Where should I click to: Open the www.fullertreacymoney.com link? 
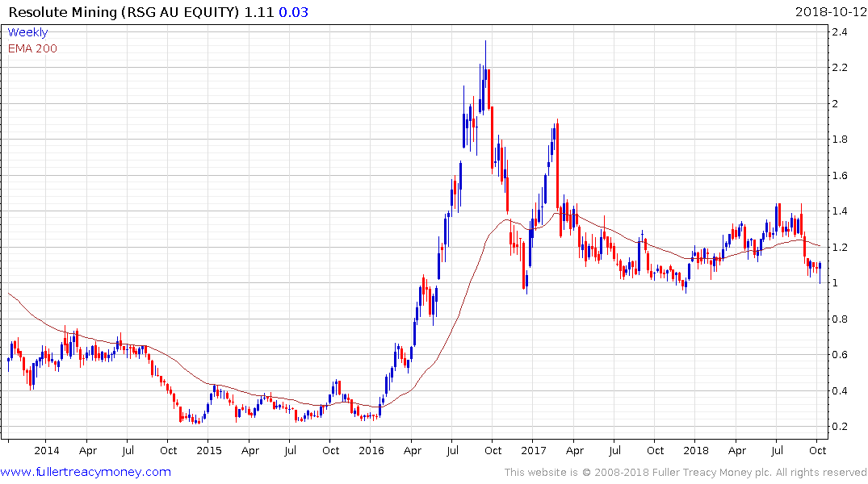pos(86,472)
